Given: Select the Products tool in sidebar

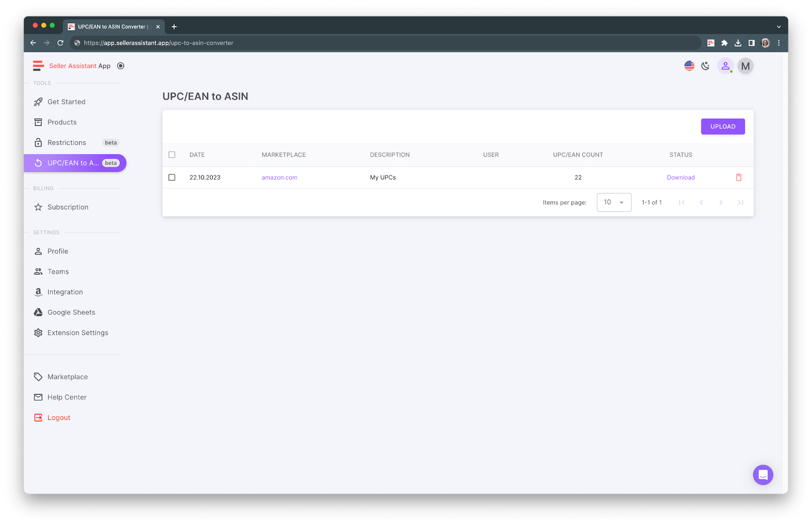Looking at the screenshot, I should pos(62,122).
